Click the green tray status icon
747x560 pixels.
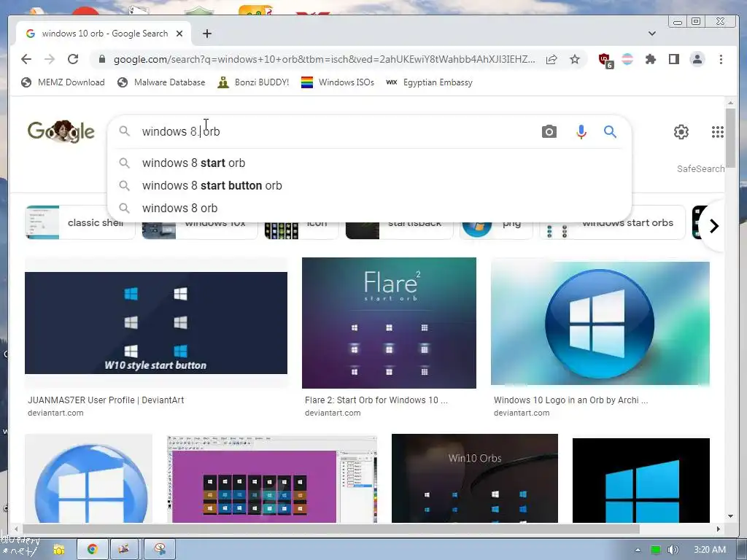point(656,550)
